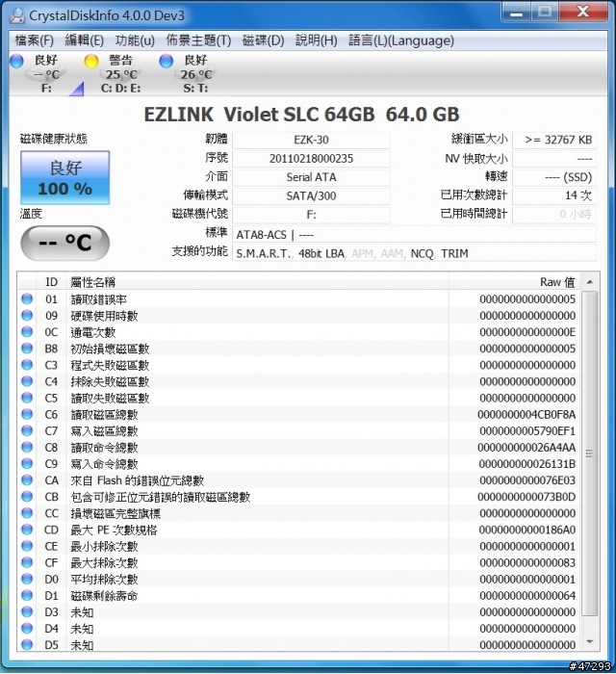Click the 良好 100 % health status button
The image size is (616, 674).
click(x=64, y=177)
